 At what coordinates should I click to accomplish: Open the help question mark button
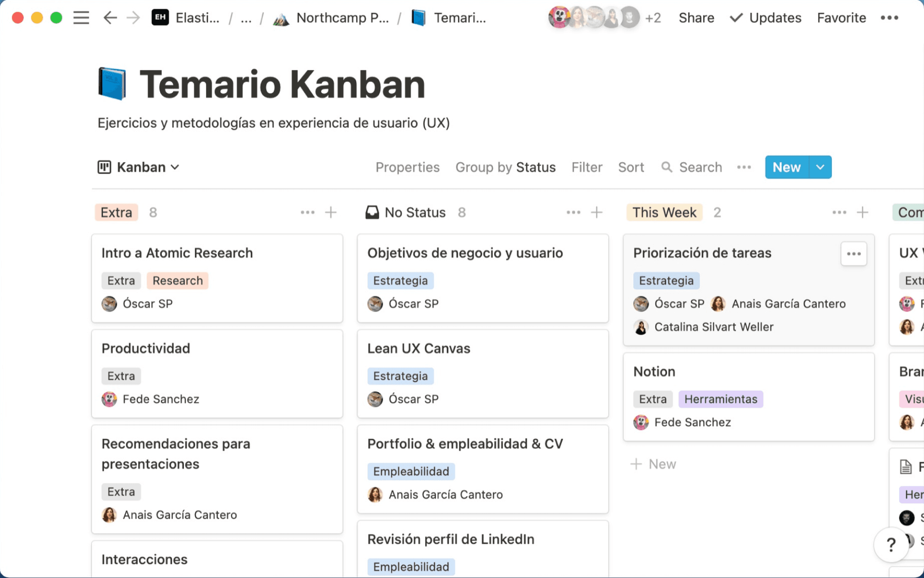click(x=891, y=545)
